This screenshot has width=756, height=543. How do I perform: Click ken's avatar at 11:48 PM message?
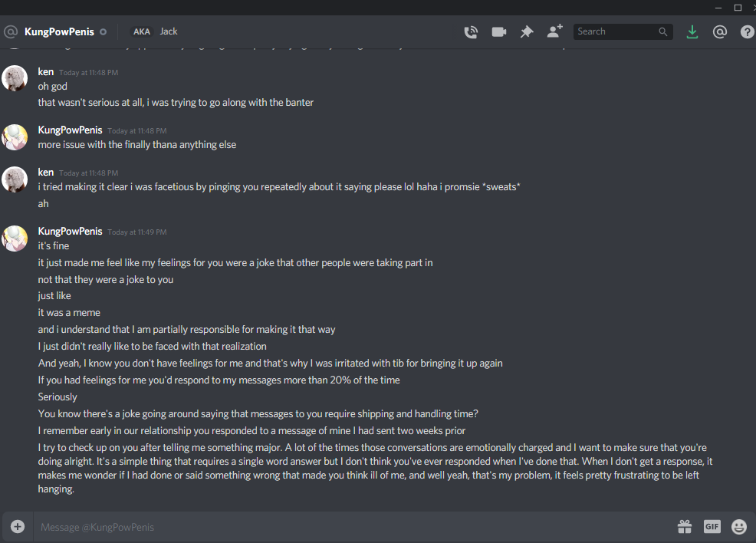click(15, 78)
